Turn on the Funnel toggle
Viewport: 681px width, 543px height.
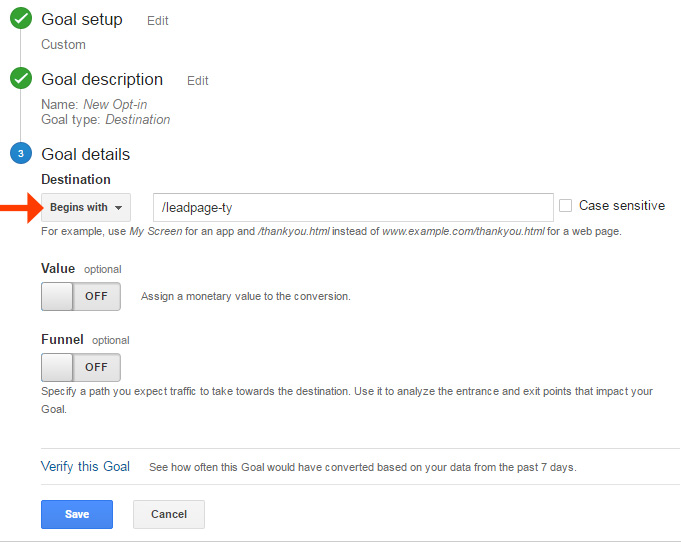point(81,367)
